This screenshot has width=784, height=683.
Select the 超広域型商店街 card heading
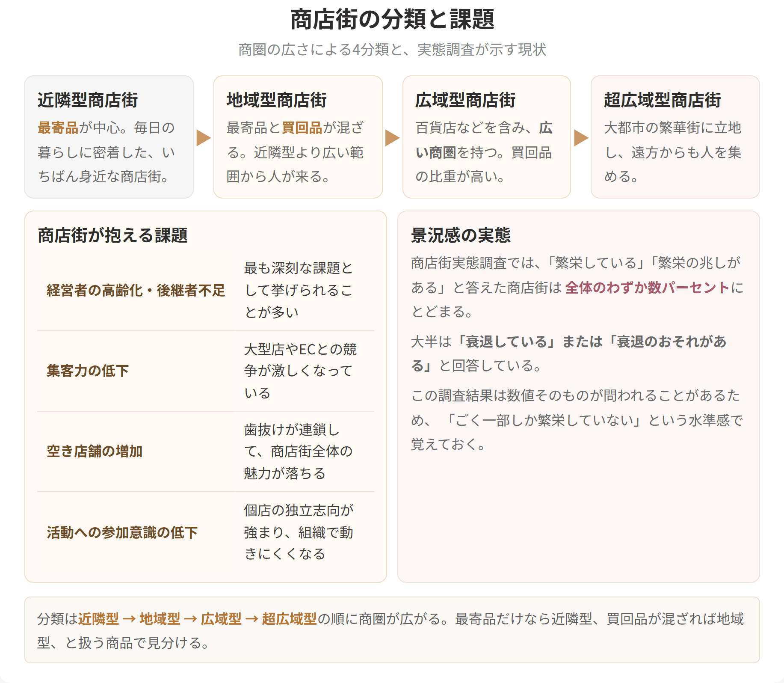[662, 100]
